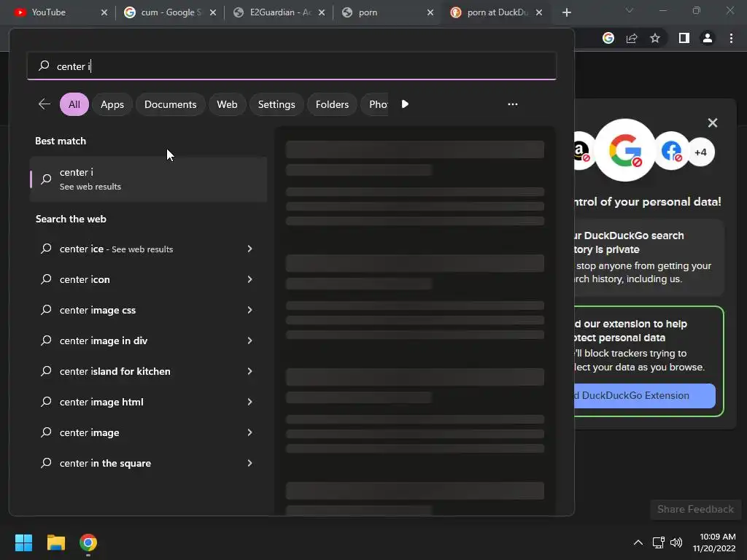This screenshot has height=560, width=747.
Task: Select the Documents search filter
Action: (170, 104)
